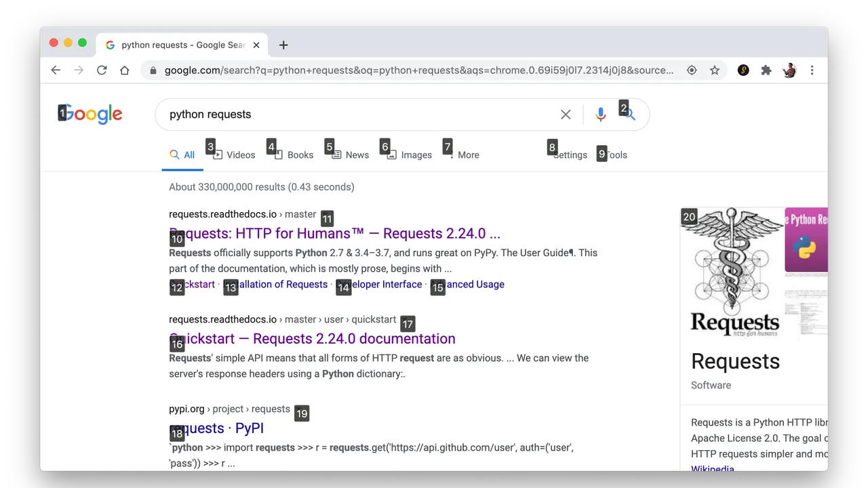Switch to Images results
The image size is (868, 488).
410,155
